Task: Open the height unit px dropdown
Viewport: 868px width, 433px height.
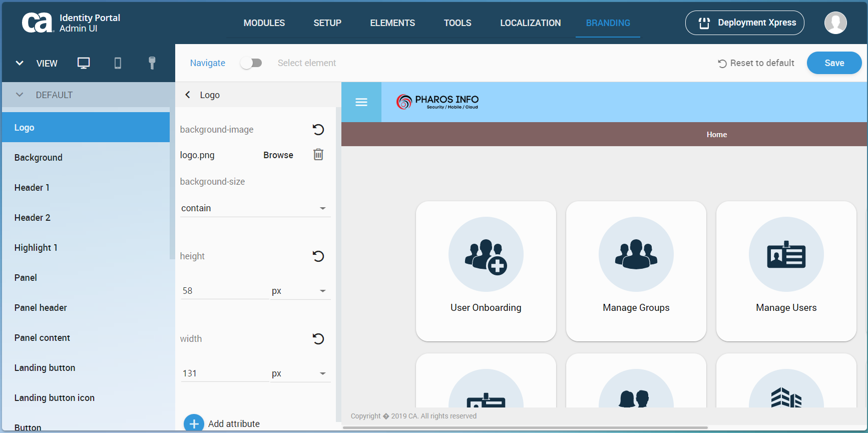Action: 300,291
